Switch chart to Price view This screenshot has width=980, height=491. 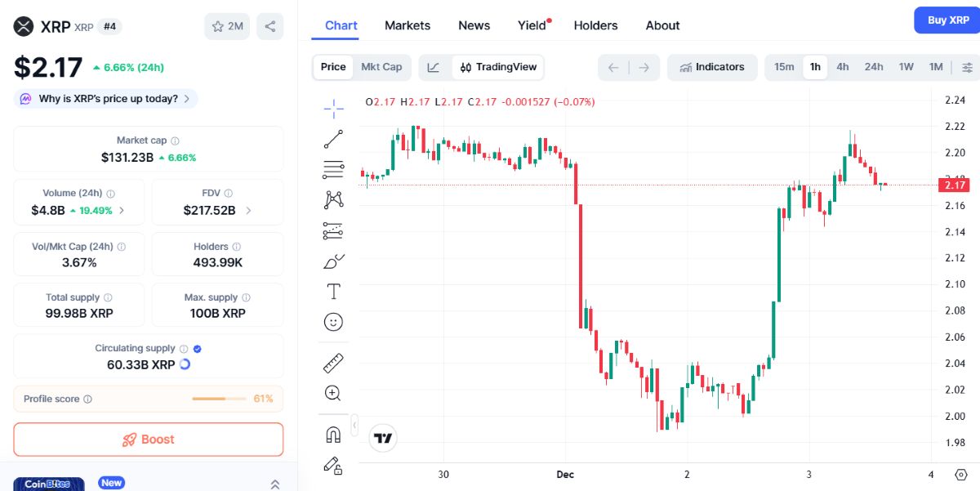point(333,67)
